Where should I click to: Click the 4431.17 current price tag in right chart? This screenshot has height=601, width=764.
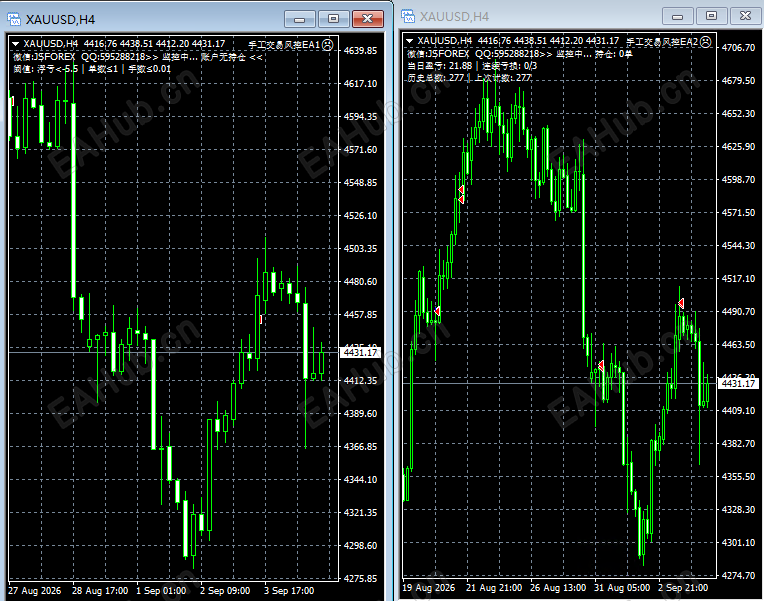tap(738, 384)
